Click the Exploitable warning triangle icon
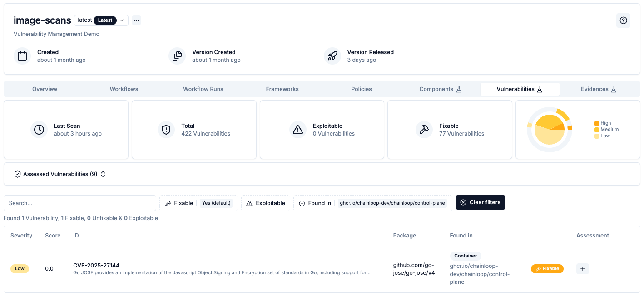 298,130
